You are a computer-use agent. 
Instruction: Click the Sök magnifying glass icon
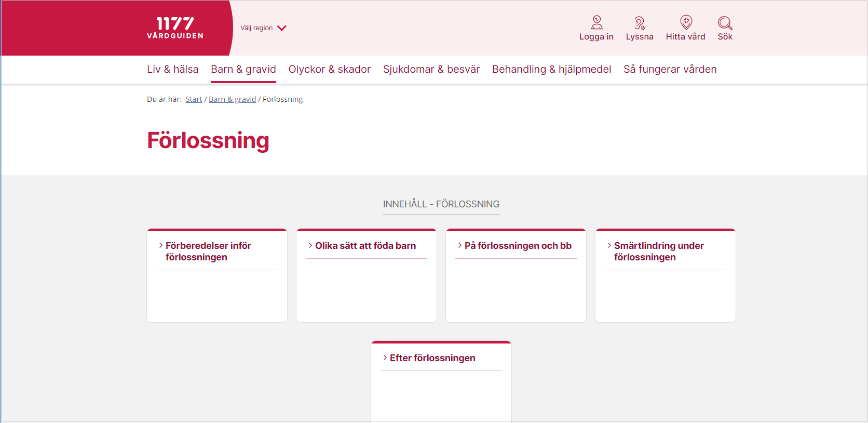click(725, 22)
